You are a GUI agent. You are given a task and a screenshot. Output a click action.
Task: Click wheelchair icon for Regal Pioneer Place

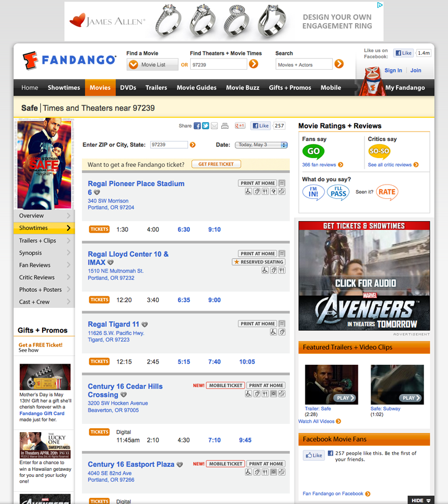coord(248,192)
